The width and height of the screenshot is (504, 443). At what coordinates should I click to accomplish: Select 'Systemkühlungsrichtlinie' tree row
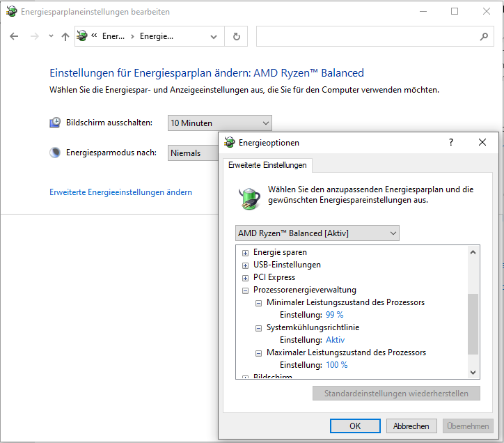(x=313, y=327)
